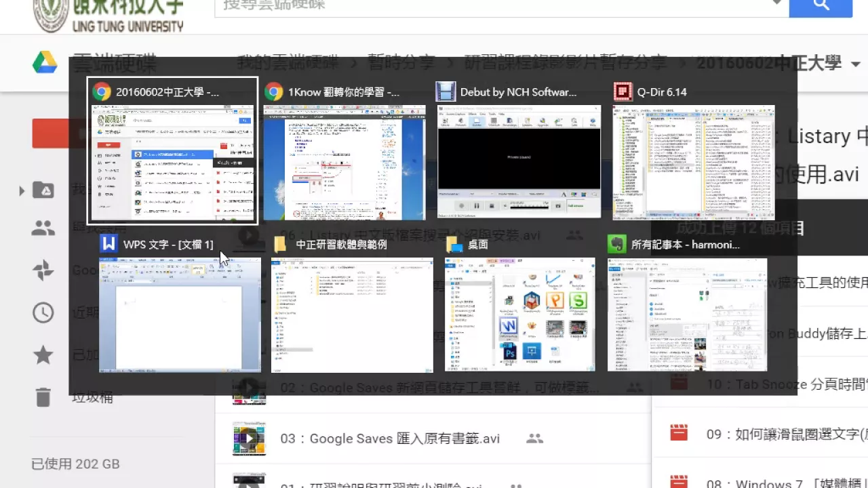
Task: Open Google Photos pinwheel icon in sidebar
Action: click(43, 270)
